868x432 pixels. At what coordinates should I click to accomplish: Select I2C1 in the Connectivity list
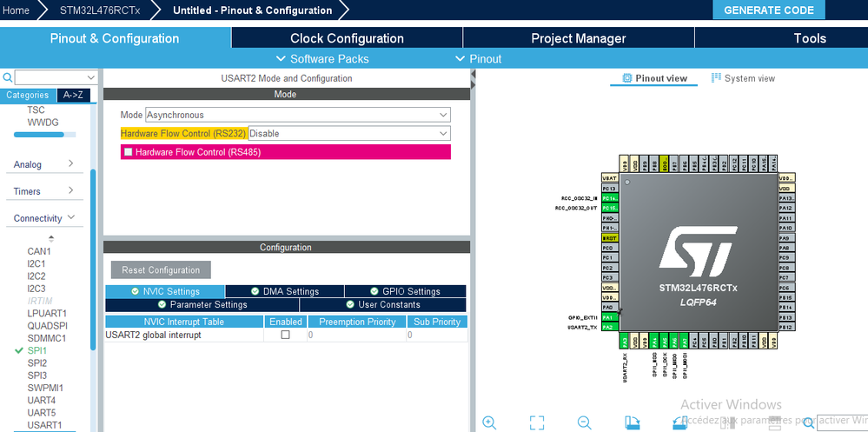36,263
